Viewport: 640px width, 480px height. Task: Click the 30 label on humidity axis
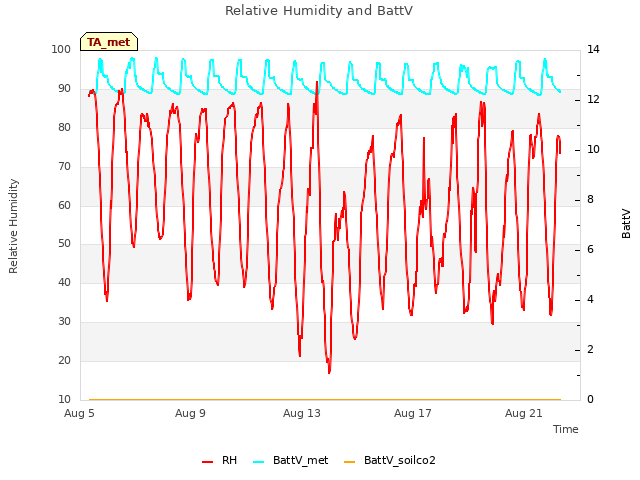click(x=64, y=322)
